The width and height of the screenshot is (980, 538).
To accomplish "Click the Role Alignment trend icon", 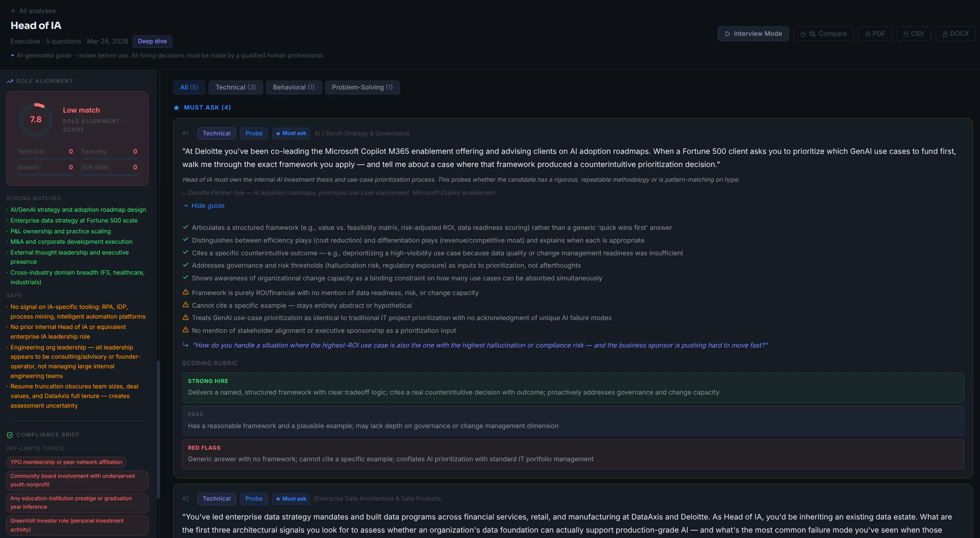I will (x=10, y=81).
